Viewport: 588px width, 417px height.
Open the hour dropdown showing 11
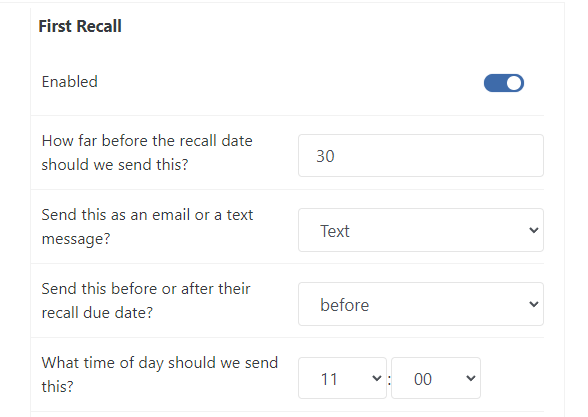coord(342,378)
